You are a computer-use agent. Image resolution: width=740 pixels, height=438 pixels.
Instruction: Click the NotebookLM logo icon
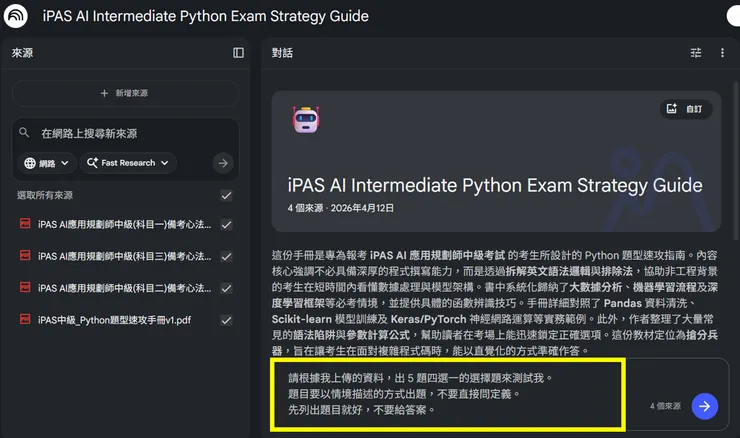tap(16, 16)
